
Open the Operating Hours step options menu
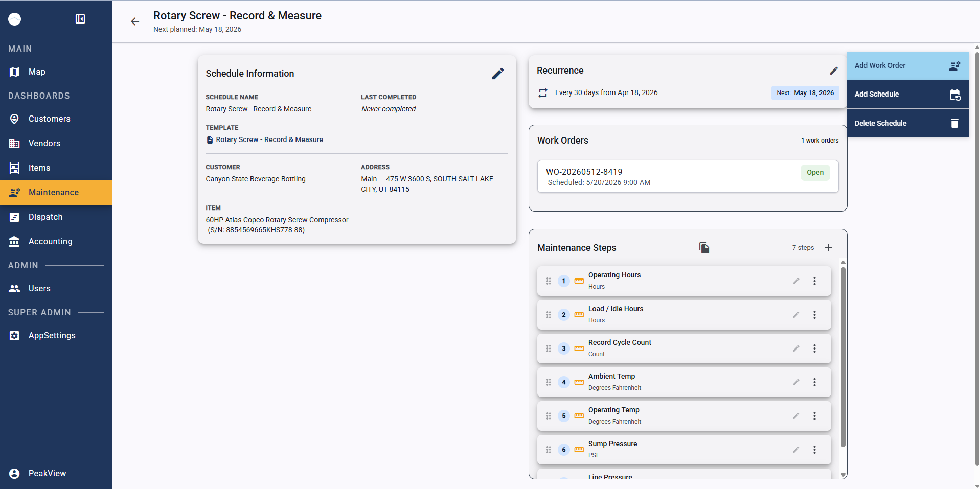(815, 281)
